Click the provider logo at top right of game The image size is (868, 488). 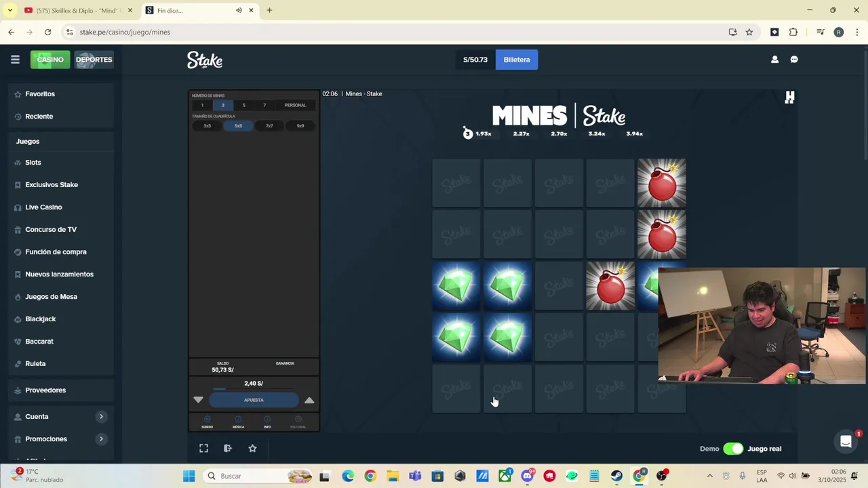(x=789, y=98)
